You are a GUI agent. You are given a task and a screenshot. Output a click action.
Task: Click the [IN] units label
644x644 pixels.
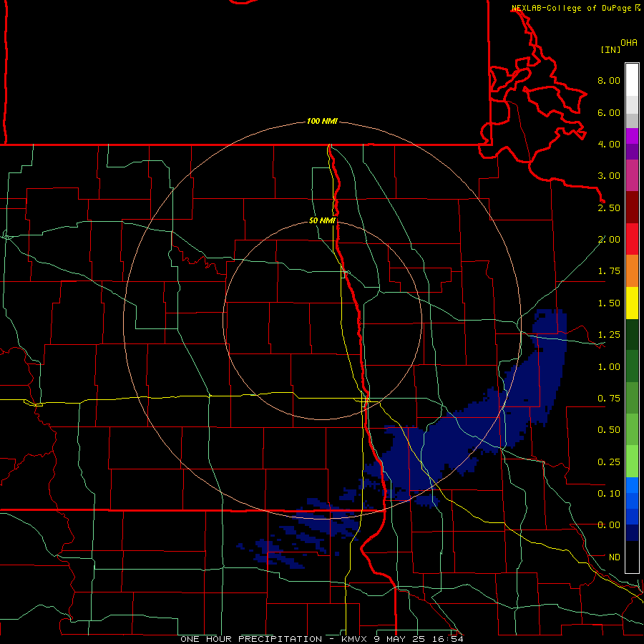tap(610, 49)
